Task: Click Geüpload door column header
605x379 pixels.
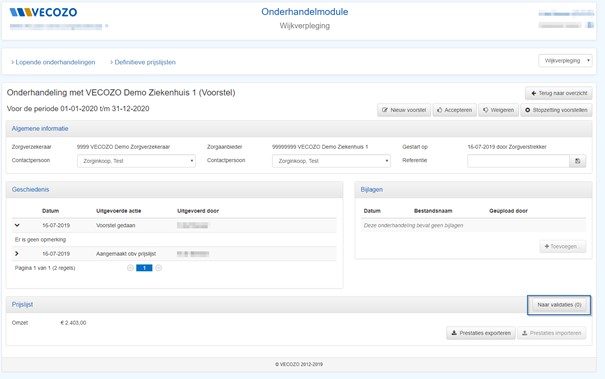Action: coord(508,211)
